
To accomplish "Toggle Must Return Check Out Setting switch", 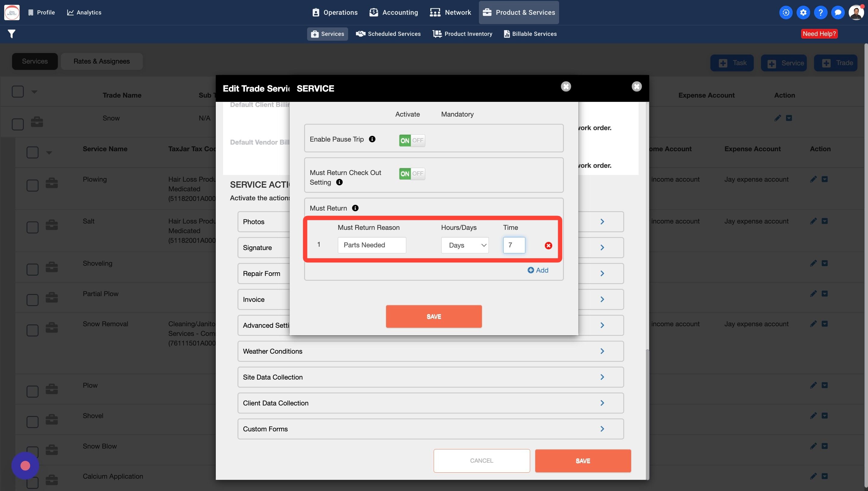I will (x=412, y=174).
